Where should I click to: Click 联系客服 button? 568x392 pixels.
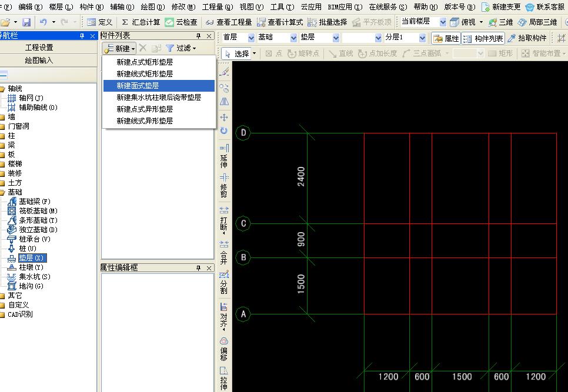pos(546,6)
